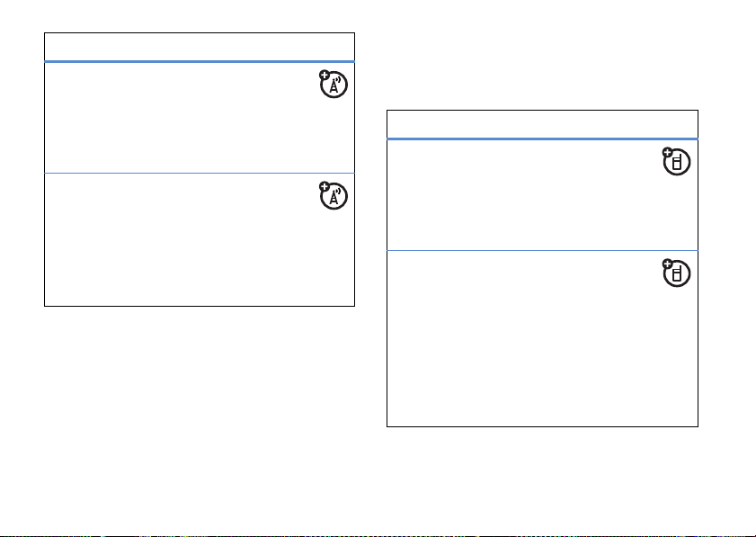Click plus badge on lower antenna icon

tap(324, 188)
